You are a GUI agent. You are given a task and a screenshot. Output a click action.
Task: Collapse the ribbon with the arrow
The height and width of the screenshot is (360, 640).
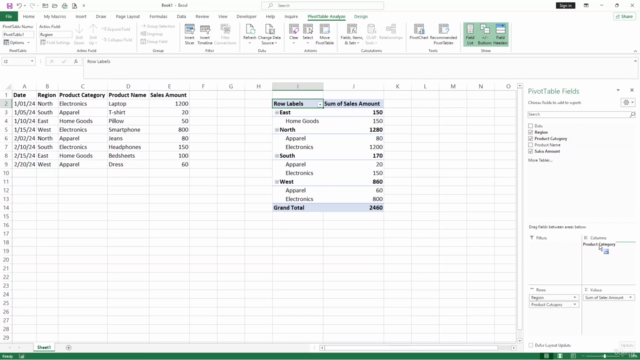(x=635, y=51)
